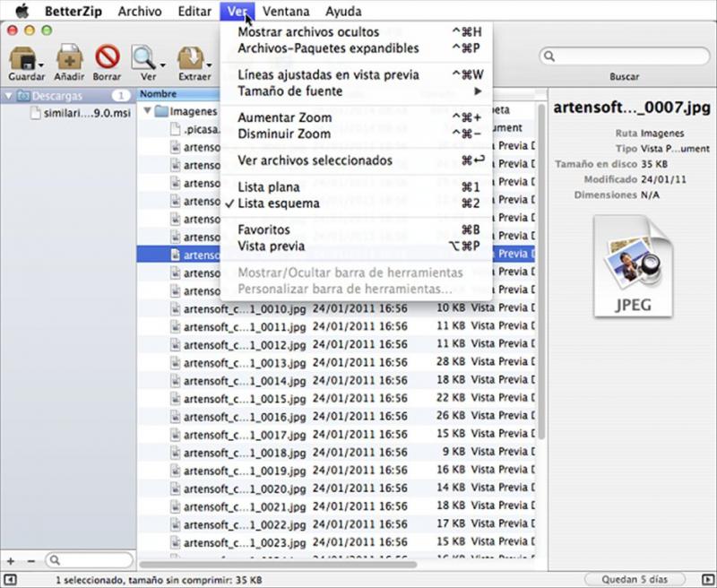717x588 pixels.
Task: Click the Borrar toolbar icon
Action: [x=107, y=57]
